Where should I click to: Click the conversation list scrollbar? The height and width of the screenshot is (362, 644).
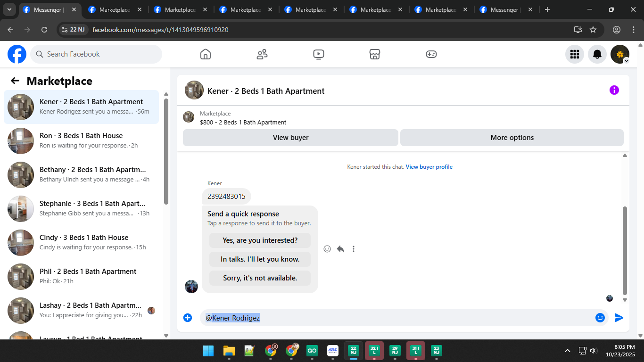pyautogui.click(x=166, y=151)
